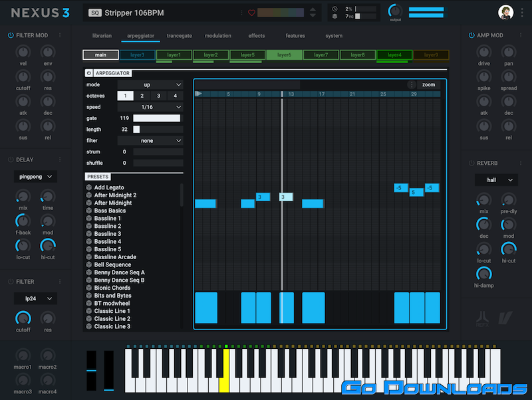
Task: Open the Reverb options dots
Action: pyautogui.click(x=521, y=163)
